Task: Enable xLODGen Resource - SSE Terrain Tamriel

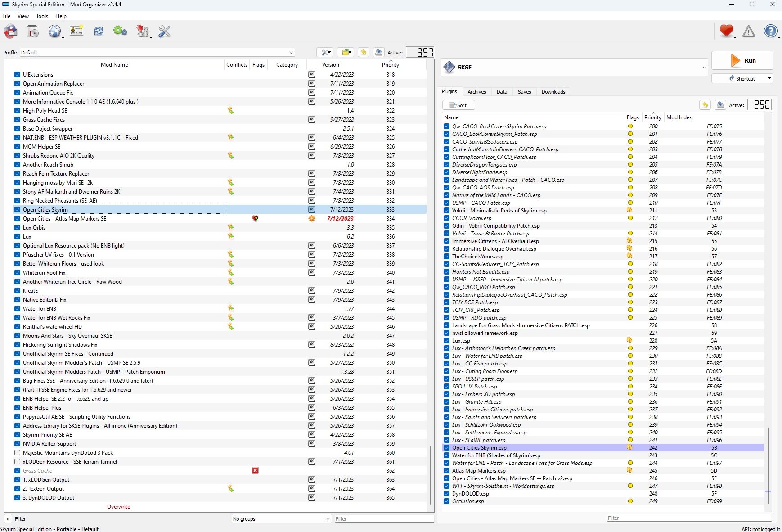Action: pyautogui.click(x=17, y=461)
